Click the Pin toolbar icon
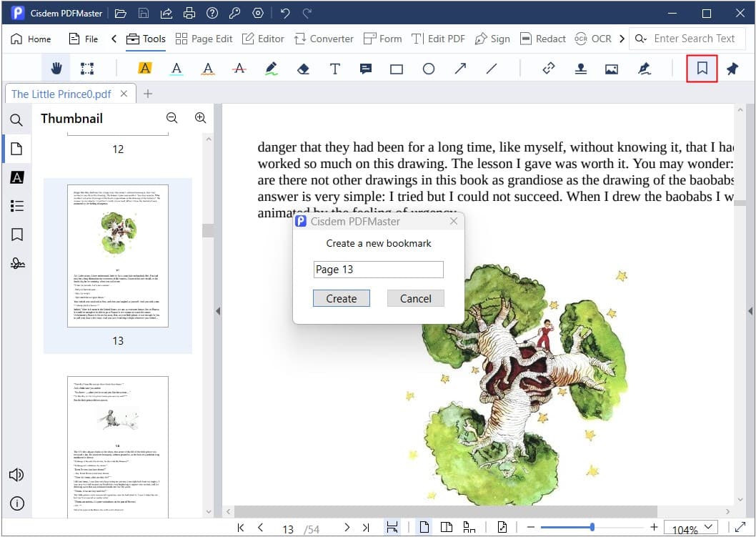This screenshot has width=756, height=537. (732, 69)
